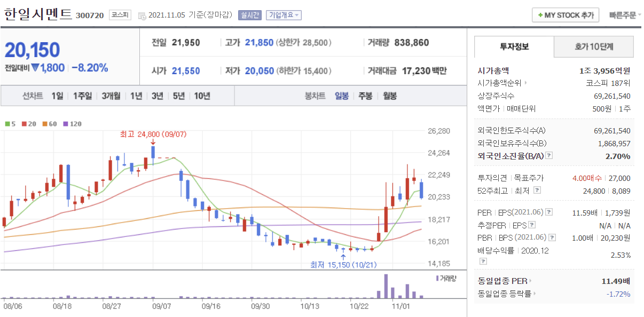Select the 1주일 line chart period
Screen dimensions: 644x317
point(82,96)
